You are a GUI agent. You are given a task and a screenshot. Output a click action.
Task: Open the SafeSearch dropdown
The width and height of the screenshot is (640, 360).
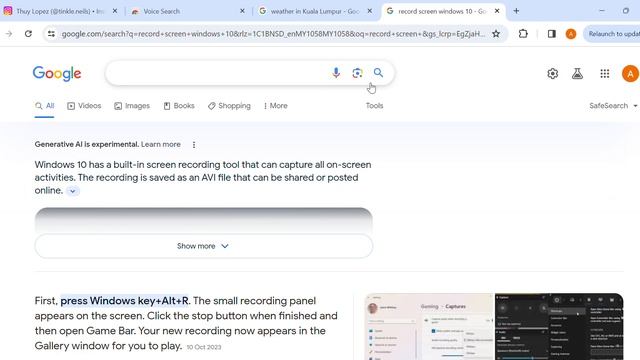click(613, 106)
